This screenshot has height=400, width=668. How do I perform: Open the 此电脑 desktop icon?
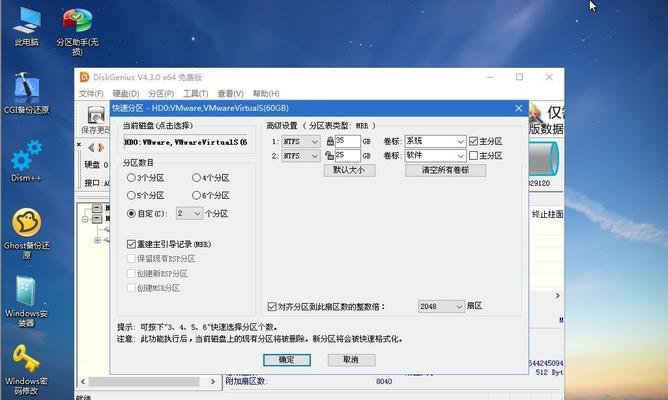[x=26, y=26]
